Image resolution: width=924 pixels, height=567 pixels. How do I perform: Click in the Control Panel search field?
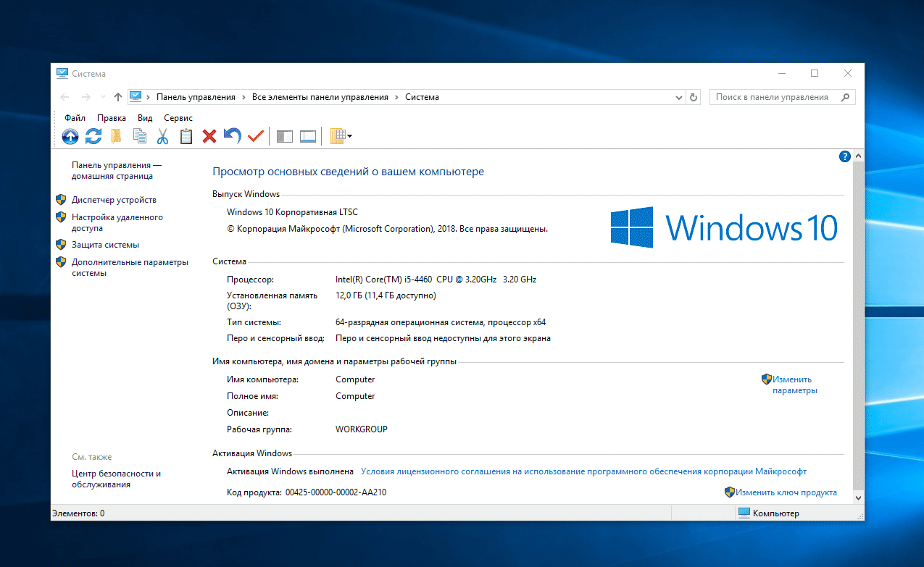pyautogui.click(x=782, y=97)
